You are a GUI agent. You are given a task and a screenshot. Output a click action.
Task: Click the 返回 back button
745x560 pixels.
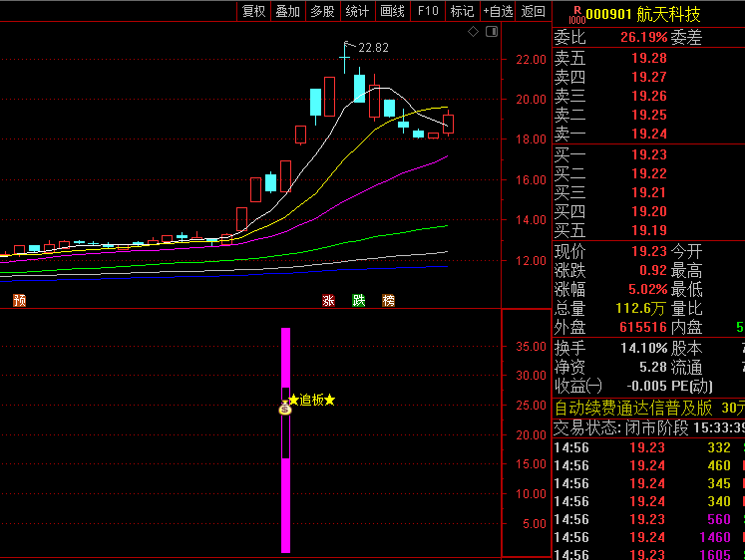click(x=534, y=11)
